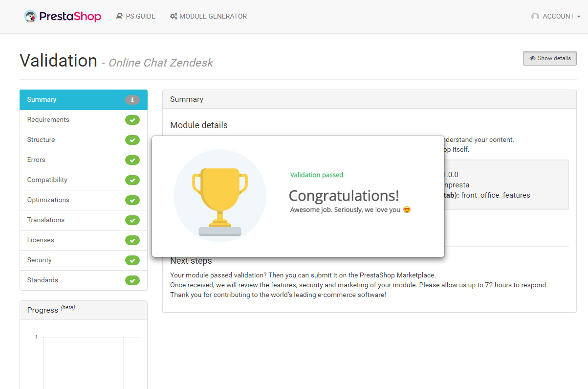Open the Structure section
The width and height of the screenshot is (588, 389).
coord(84,140)
